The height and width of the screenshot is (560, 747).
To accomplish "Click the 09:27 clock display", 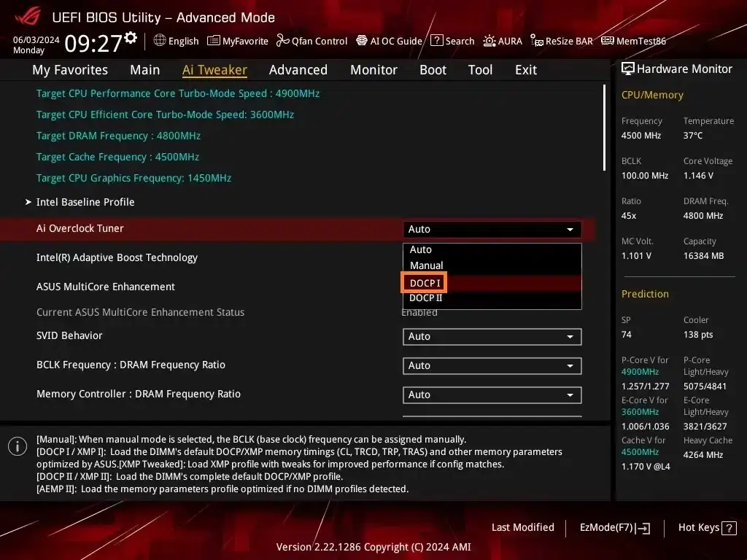I will (x=93, y=44).
